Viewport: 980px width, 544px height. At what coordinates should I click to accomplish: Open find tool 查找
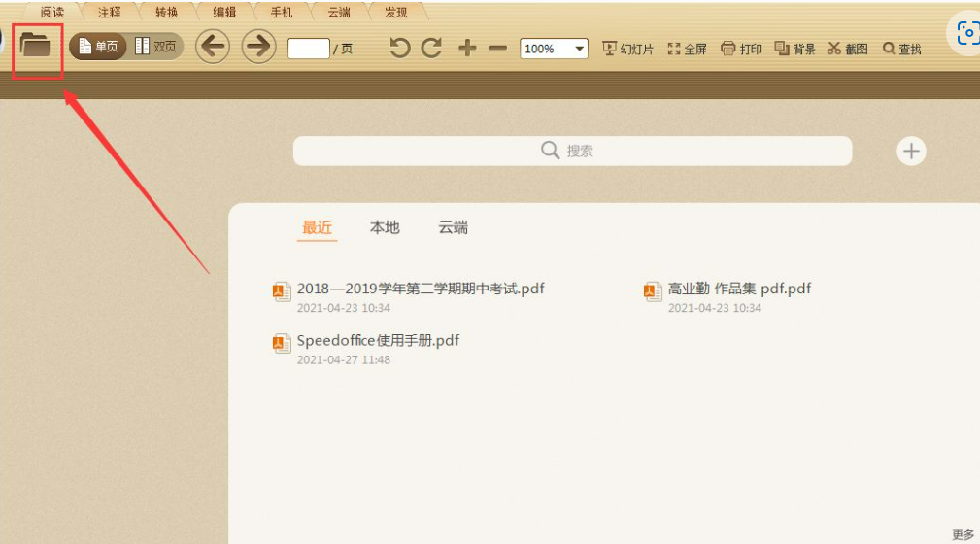click(902, 49)
